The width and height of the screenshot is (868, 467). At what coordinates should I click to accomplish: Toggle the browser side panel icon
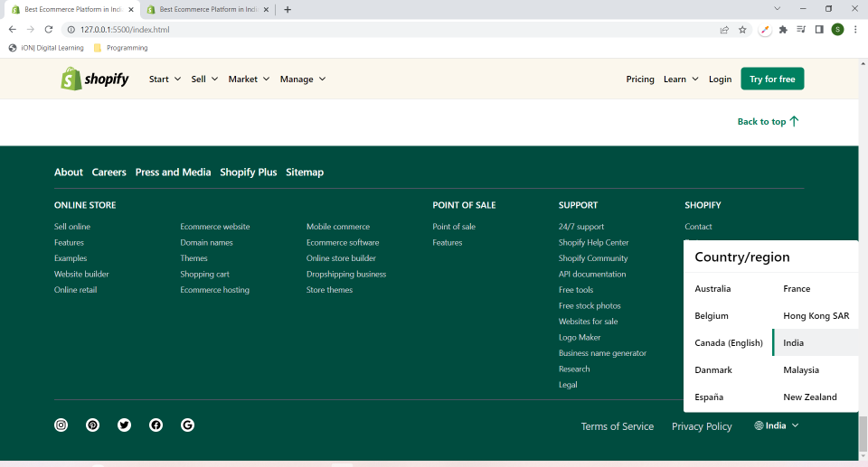pyautogui.click(x=819, y=29)
